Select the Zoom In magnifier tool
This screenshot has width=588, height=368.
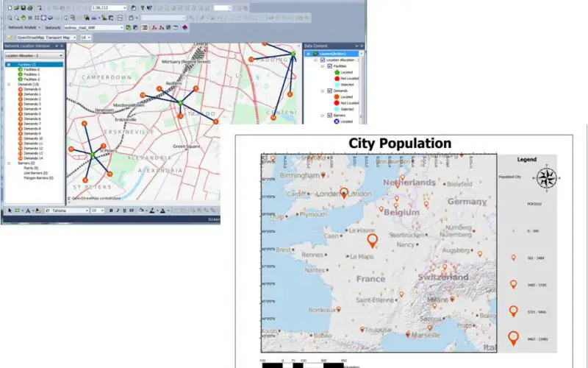point(10,18)
